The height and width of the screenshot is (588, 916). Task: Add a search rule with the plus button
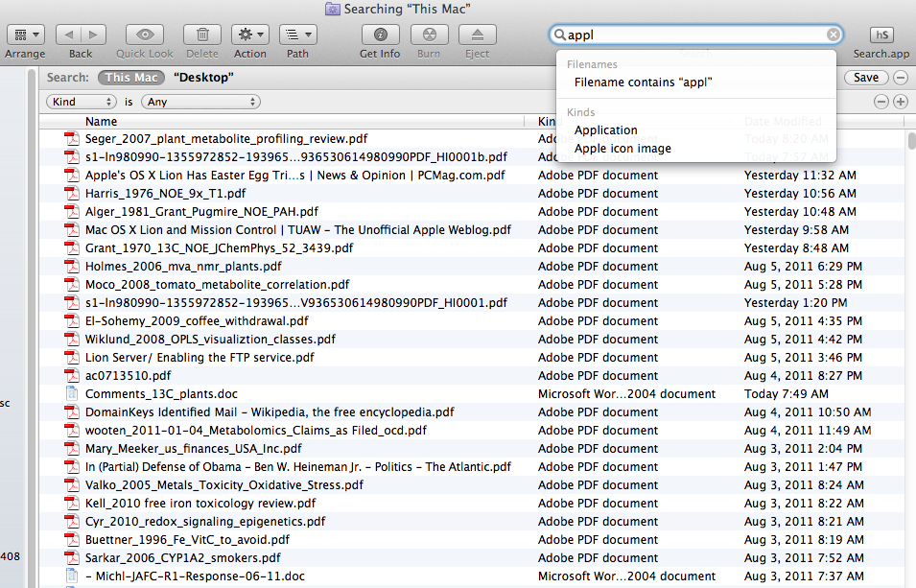click(x=901, y=102)
